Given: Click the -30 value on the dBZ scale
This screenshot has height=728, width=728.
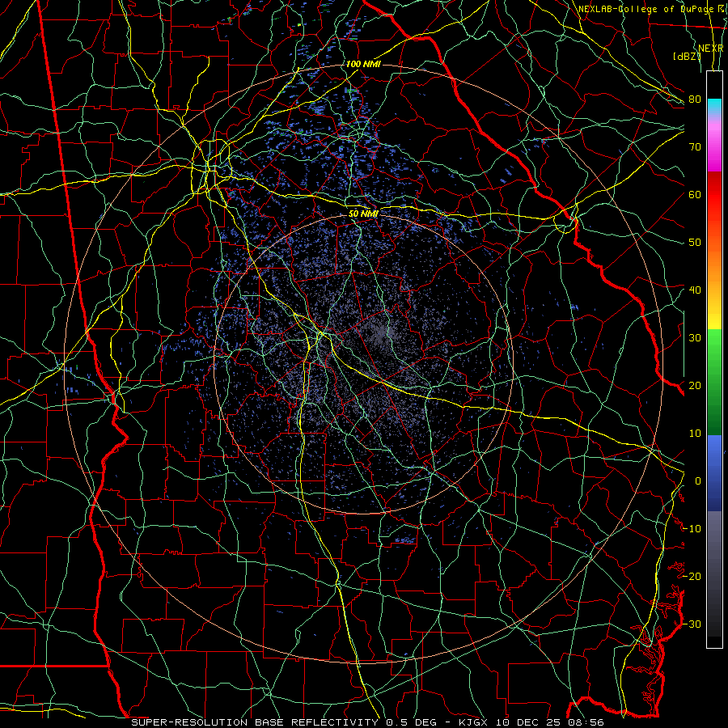Looking at the screenshot, I should [692, 624].
